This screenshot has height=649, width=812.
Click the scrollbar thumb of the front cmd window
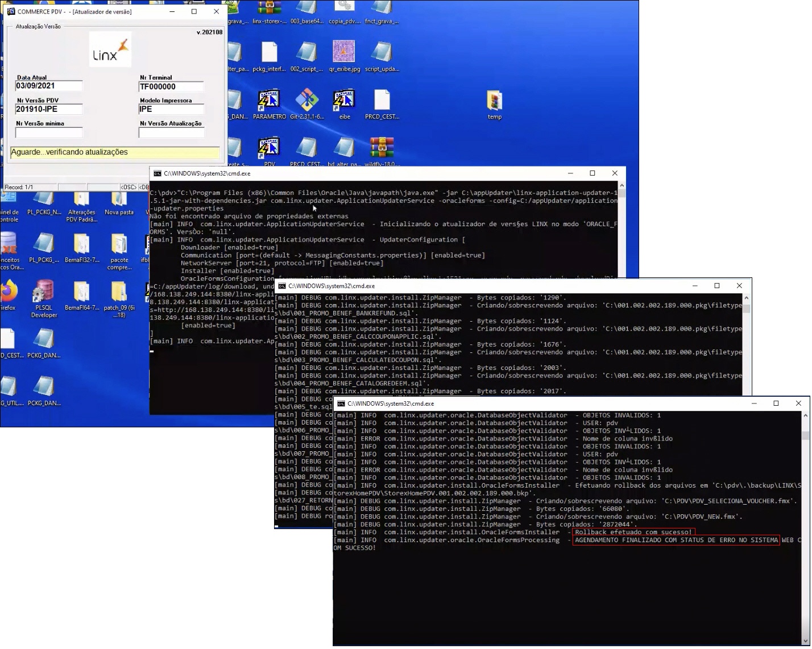tap(805, 436)
